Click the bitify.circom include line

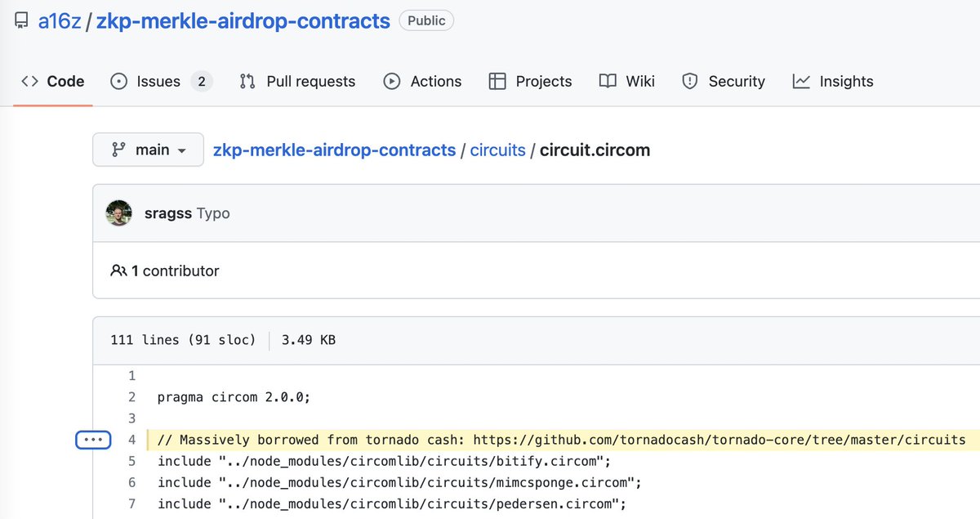385,461
